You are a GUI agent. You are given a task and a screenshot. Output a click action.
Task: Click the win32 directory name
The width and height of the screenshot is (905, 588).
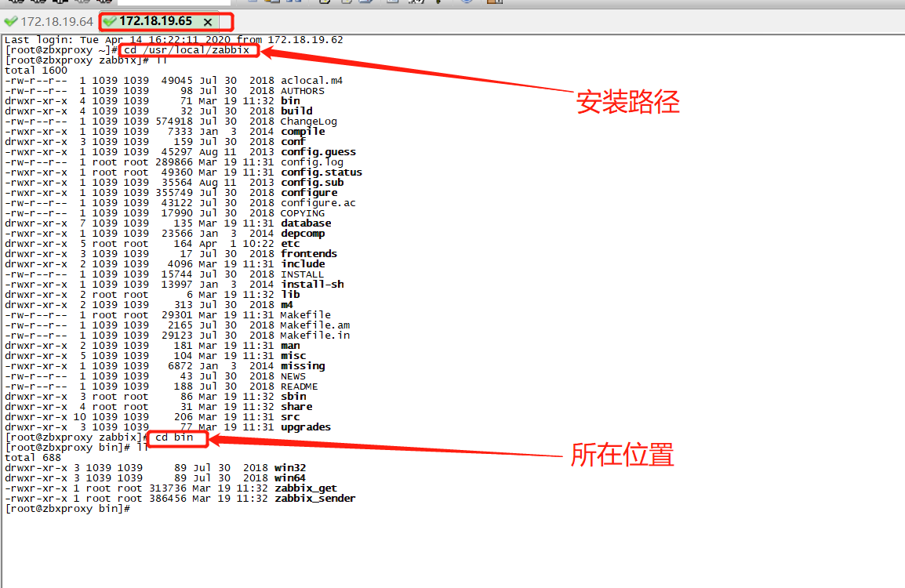point(290,468)
